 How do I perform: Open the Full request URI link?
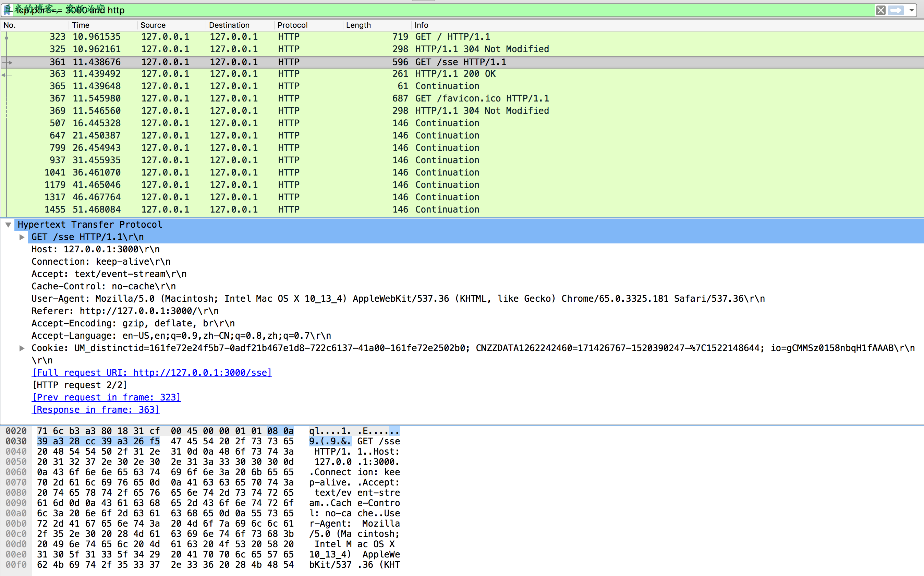(151, 373)
